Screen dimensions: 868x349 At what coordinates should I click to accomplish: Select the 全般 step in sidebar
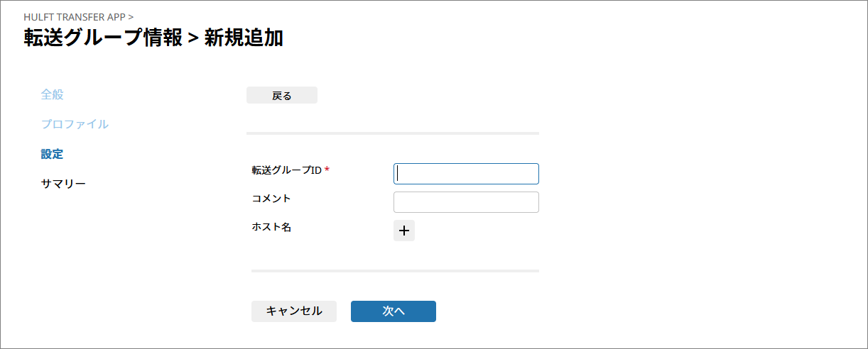(x=53, y=94)
